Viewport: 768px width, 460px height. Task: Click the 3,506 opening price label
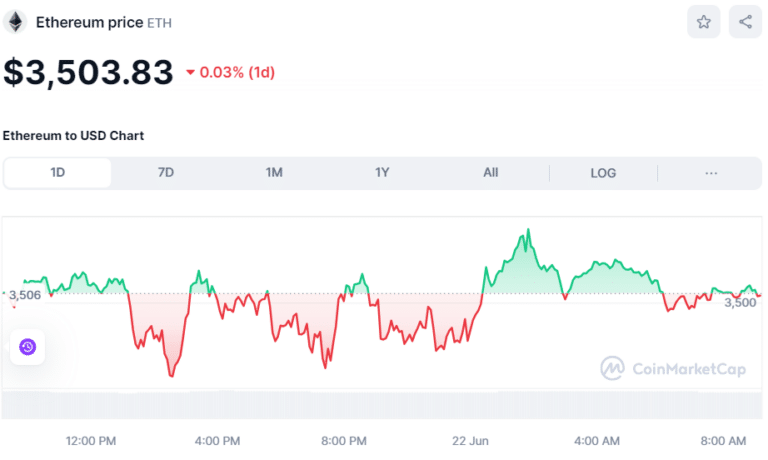click(24, 295)
